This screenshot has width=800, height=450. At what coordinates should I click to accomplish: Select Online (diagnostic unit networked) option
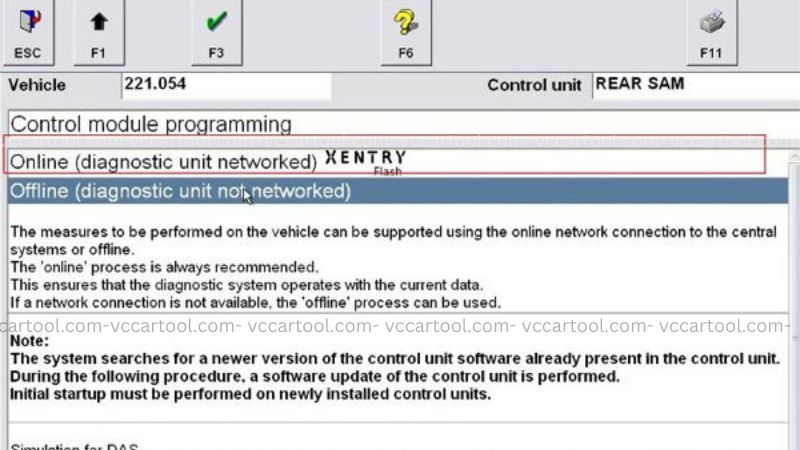tap(398, 162)
